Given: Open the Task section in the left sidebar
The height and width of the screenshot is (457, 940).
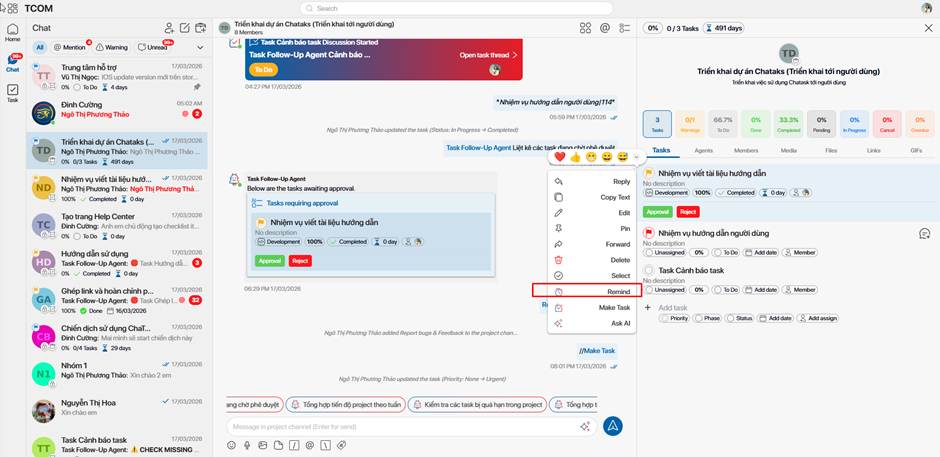Looking at the screenshot, I should (x=13, y=93).
